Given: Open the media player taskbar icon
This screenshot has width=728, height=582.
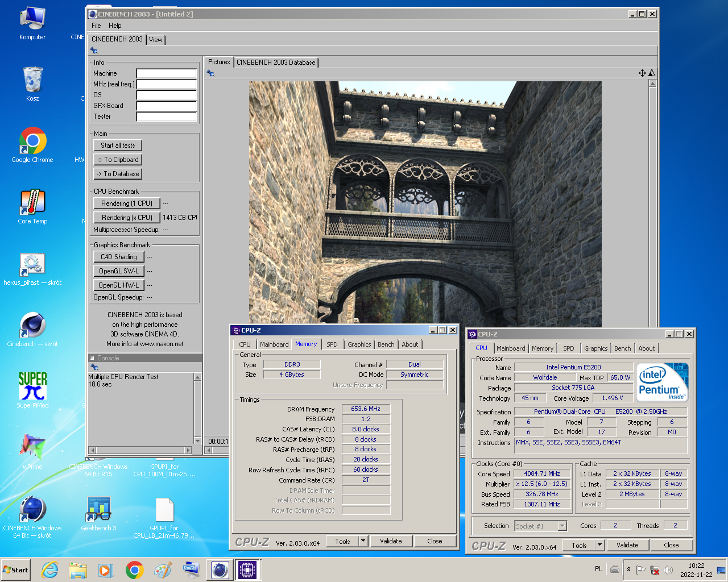Looking at the screenshot, I should (x=106, y=570).
